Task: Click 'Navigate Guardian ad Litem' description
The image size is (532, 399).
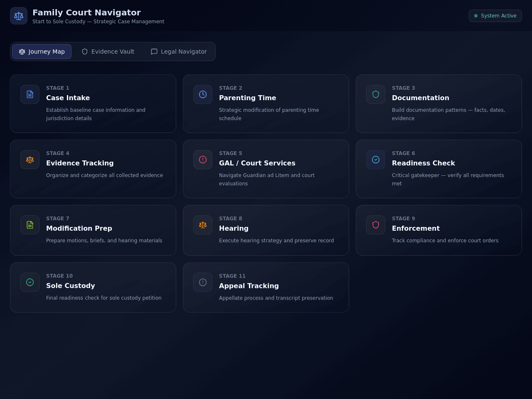Action: (267, 180)
